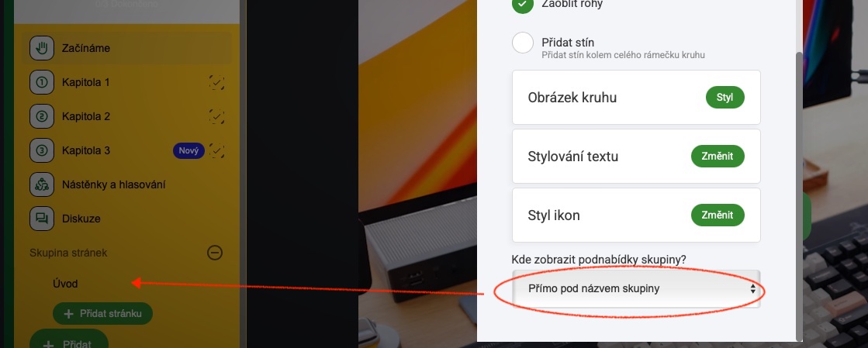Toggle Kapitola 2 completion checkmark
The width and height of the screenshot is (868, 348).
click(216, 116)
